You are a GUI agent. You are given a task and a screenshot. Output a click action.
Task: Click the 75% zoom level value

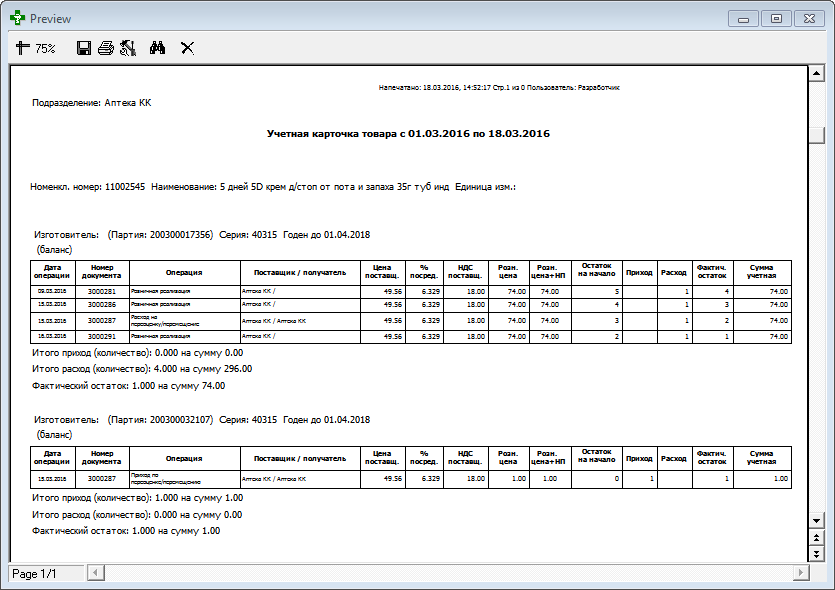pos(46,48)
